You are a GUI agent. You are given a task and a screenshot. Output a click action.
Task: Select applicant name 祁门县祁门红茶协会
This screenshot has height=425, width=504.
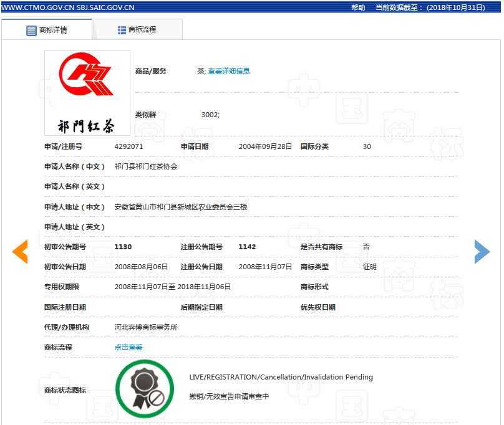(x=146, y=166)
